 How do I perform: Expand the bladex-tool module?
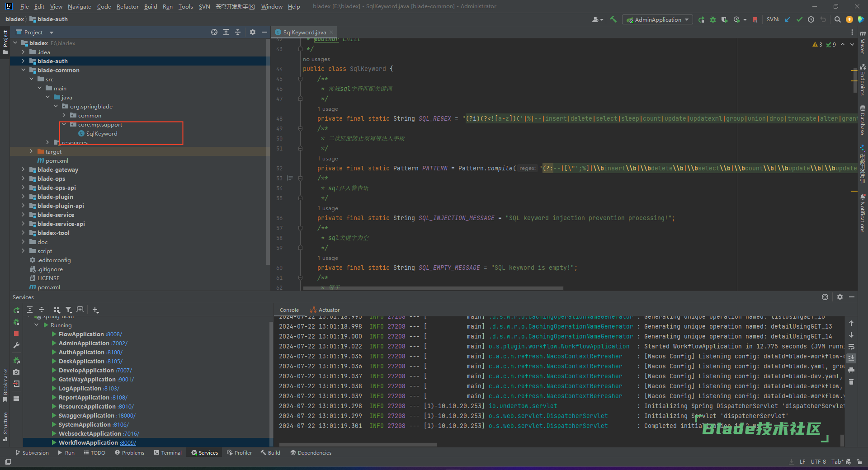coord(23,233)
